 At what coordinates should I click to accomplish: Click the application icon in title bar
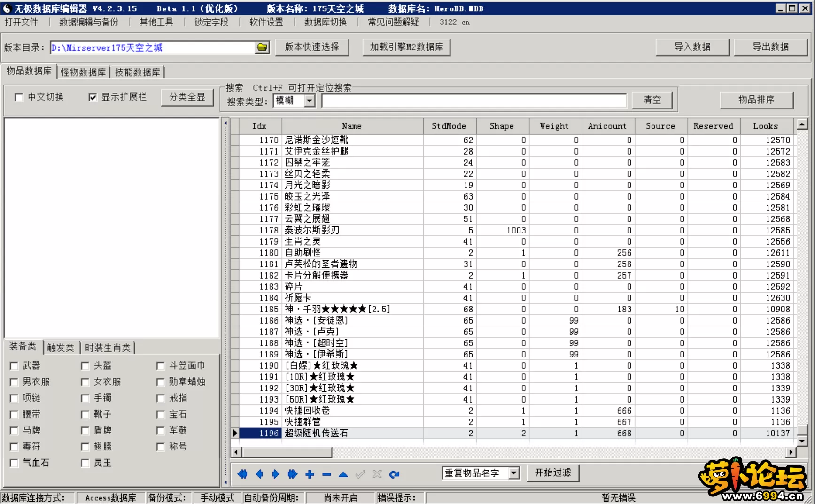(7, 8)
